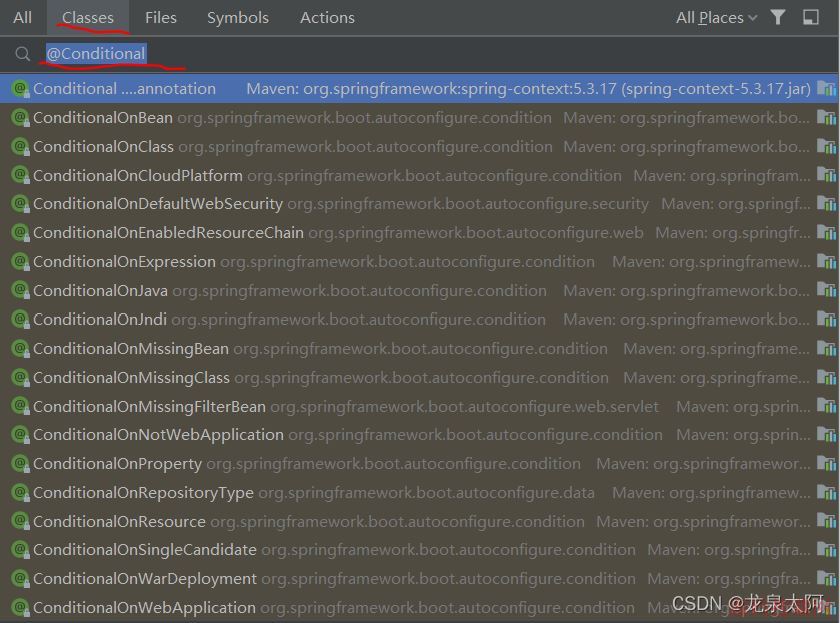Switch to the Symbols tab
The width and height of the screenshot is (840, 623).
point(237,17)
